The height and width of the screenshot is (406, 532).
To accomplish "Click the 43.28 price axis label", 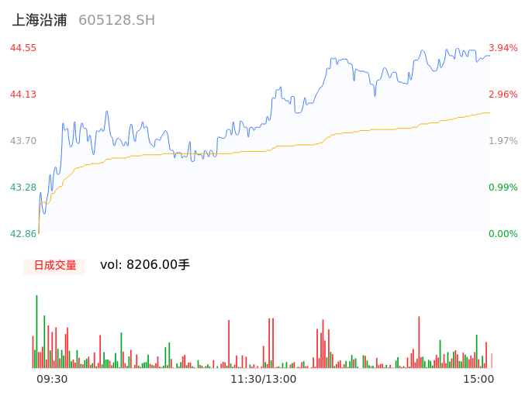I will (x=23, y=188).
